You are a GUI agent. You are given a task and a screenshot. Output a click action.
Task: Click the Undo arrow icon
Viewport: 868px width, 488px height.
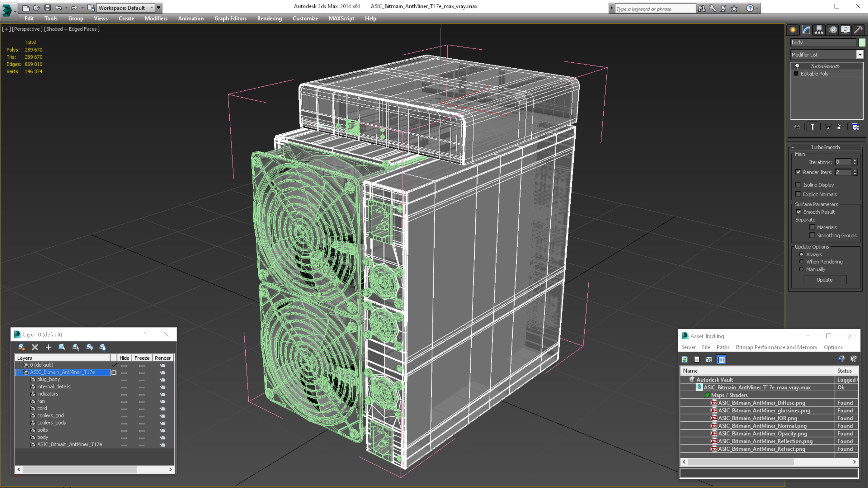point(59,8)
